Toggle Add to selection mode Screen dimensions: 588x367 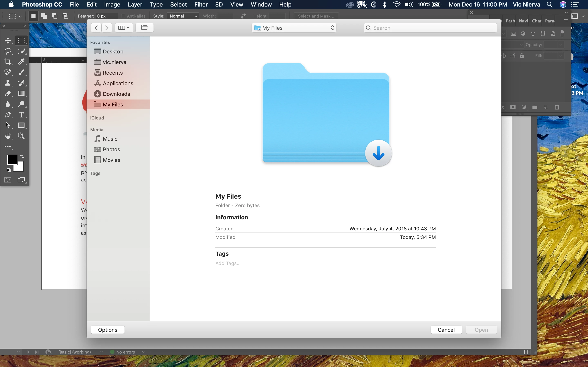44,16
